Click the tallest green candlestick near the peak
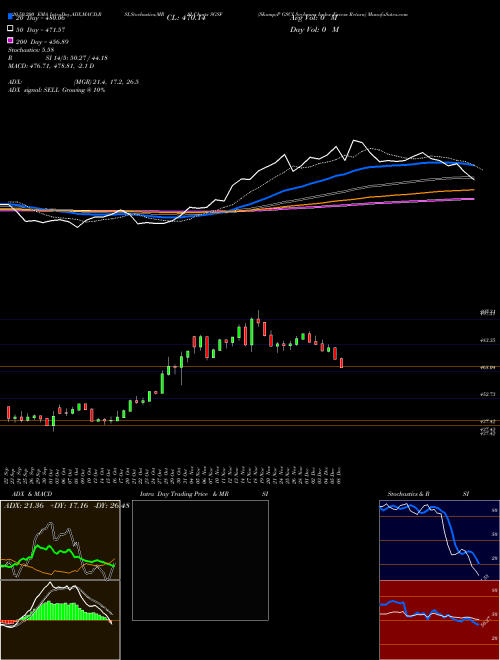Screen dimensions: 500x660 (252, 332)
